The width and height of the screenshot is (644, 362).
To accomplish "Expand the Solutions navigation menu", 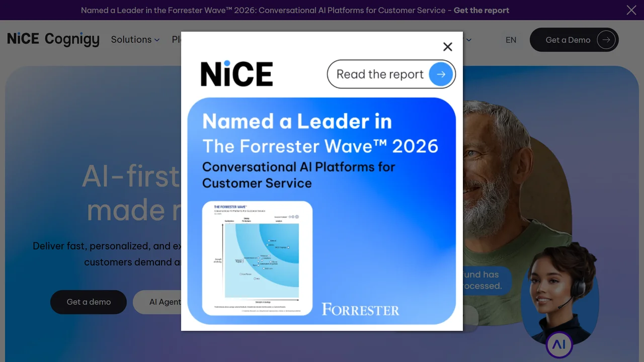I will coord(135,40).
